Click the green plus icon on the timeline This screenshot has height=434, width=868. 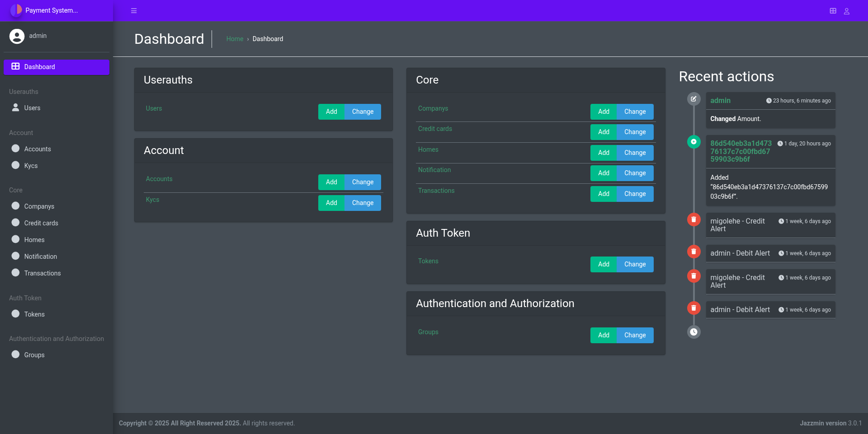point(693,142)
